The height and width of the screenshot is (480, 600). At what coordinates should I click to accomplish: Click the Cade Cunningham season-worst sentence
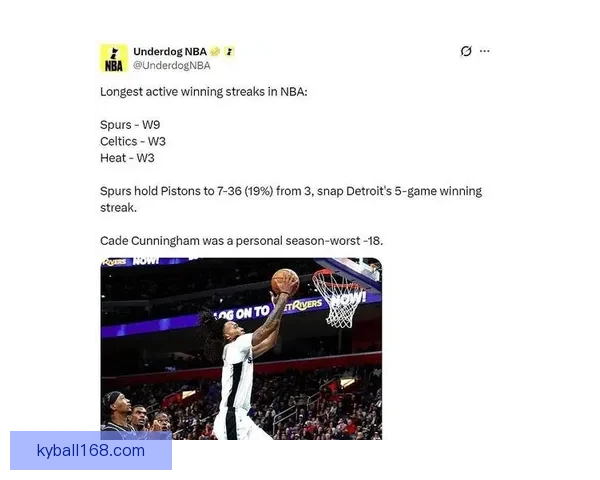point(241,241)
